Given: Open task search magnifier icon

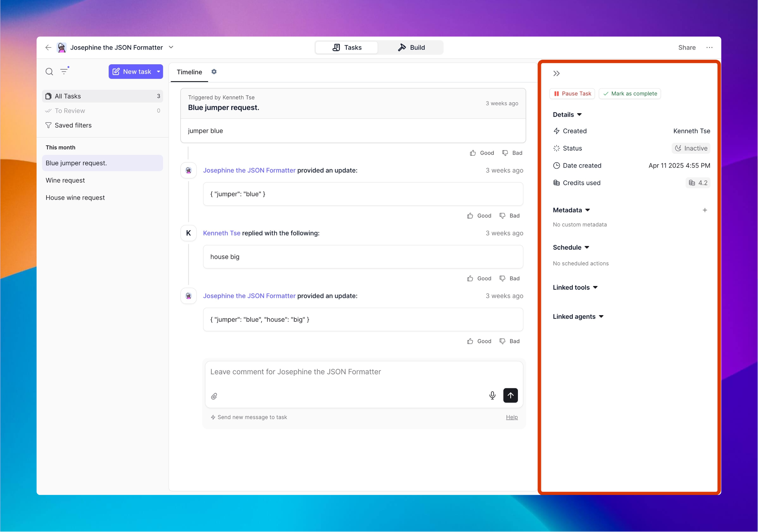Looking at the screenshot, I should [49, 72].
